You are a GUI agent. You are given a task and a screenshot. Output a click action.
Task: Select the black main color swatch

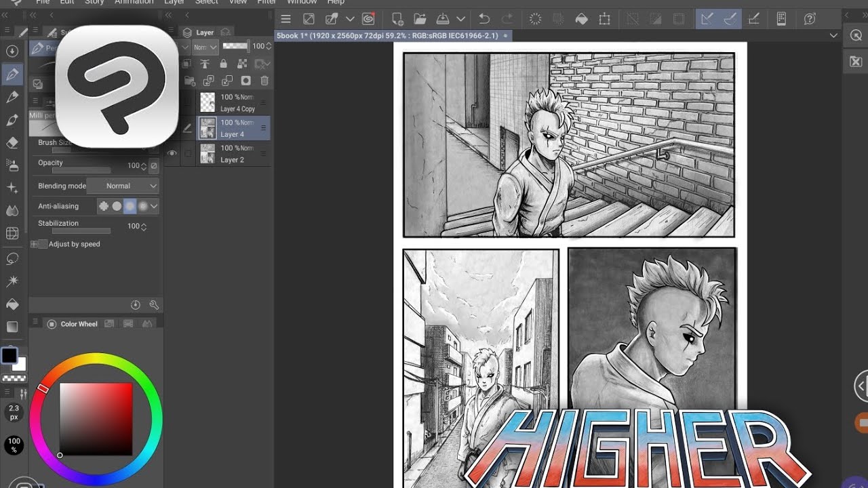click(x=9, y=356)
